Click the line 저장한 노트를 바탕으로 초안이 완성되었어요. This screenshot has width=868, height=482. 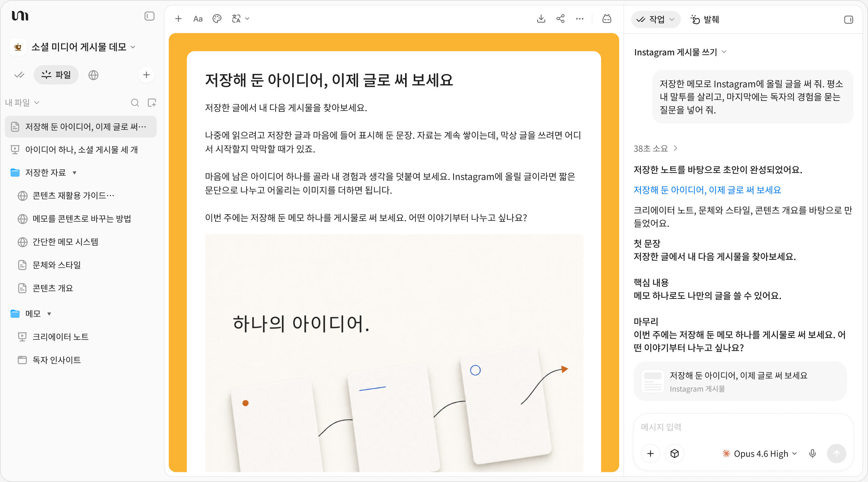click(718, 170)
